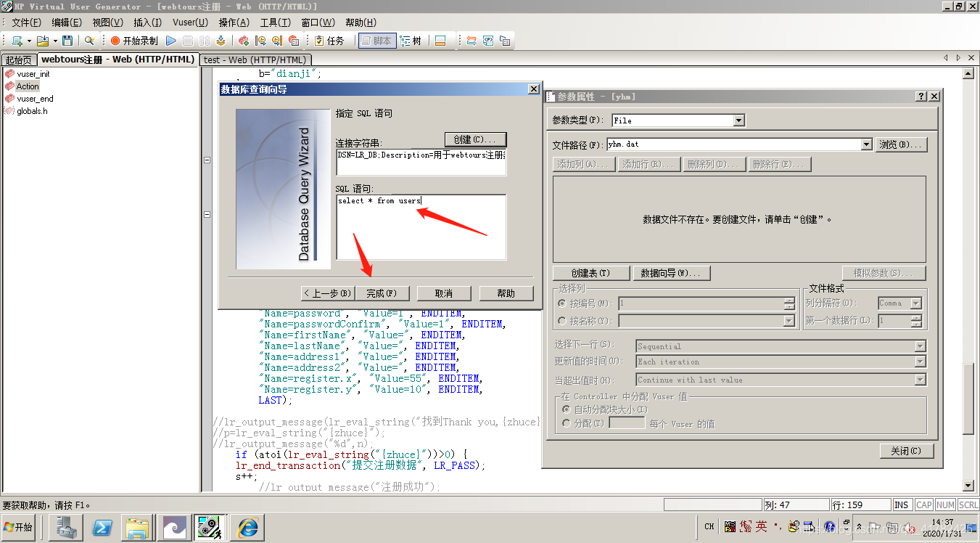980x543 pixels.
Task: Select vuser_end in the script tree
Action: 35,99
